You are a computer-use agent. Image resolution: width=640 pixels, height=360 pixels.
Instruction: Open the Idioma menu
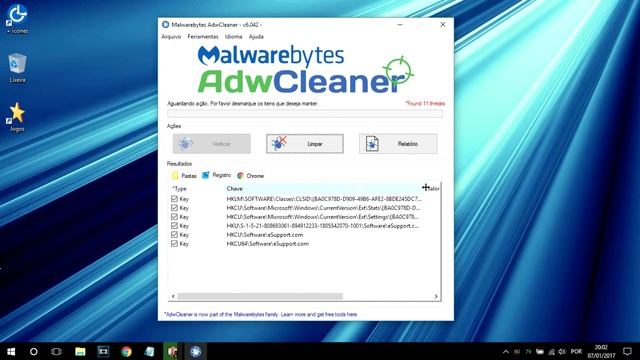(x=233, y=37)
